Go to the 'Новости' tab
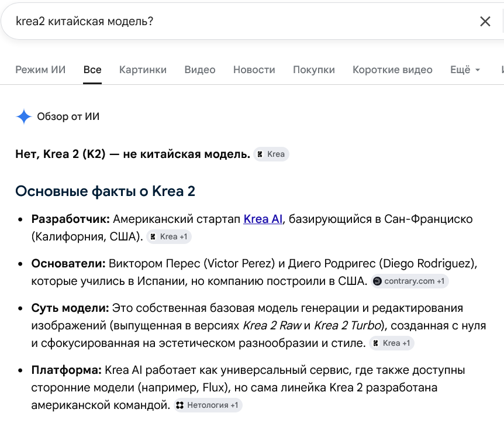This screenshot has height=423, width=504. point(254,70)
